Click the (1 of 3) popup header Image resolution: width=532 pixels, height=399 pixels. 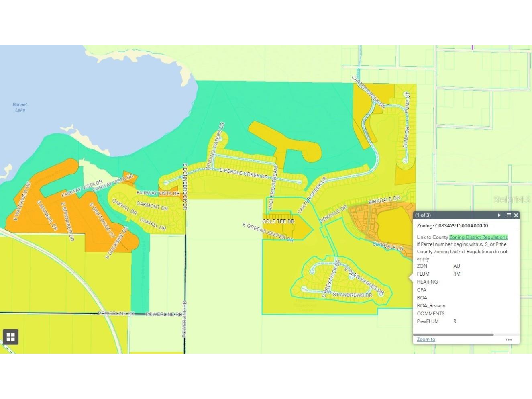click(423, 215)
